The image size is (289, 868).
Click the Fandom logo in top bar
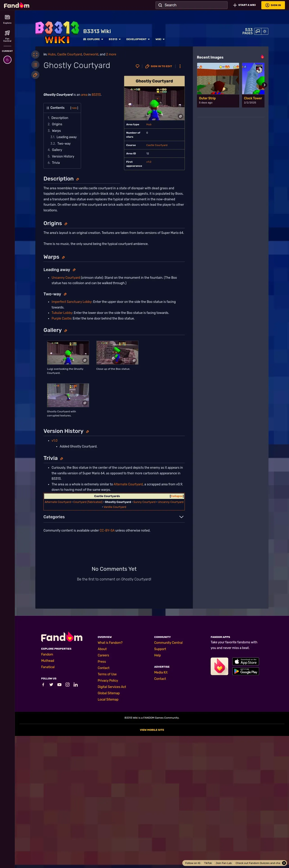tap(16, 5)
